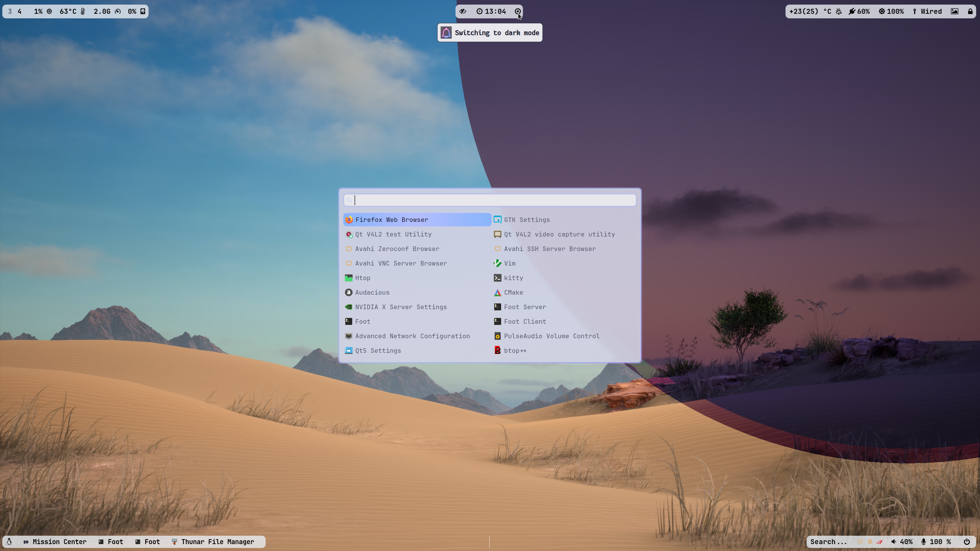Click the lock screen padlock icon
The height and width of the screenshot is (551, 980).
tap(970, 11)
